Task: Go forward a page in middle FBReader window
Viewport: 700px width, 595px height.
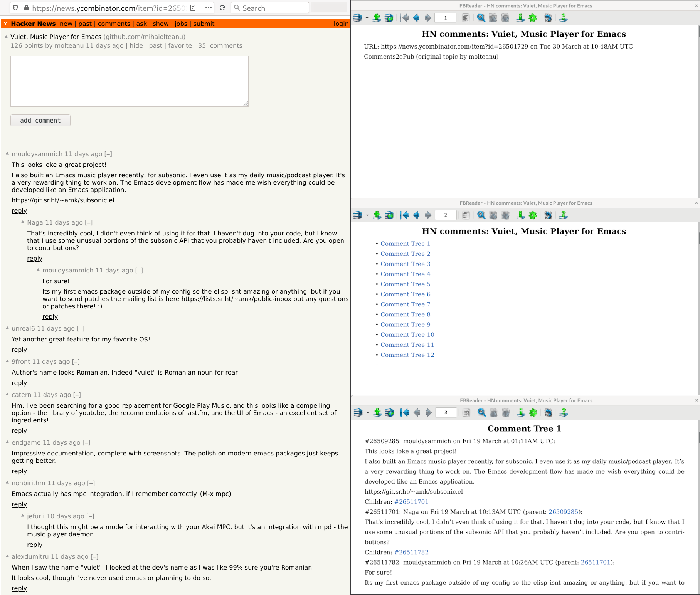Action: click(x=428, y=215)
